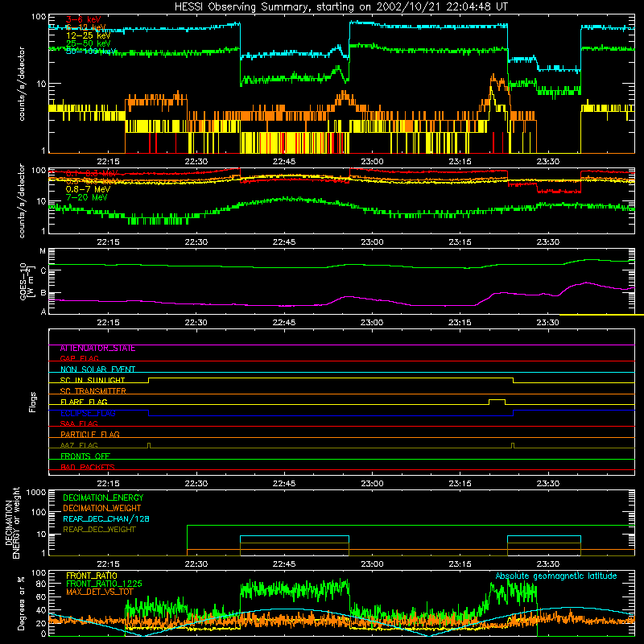
Task: Click the 23:00 tick under the top plot
Action: [x=372, y=162]
